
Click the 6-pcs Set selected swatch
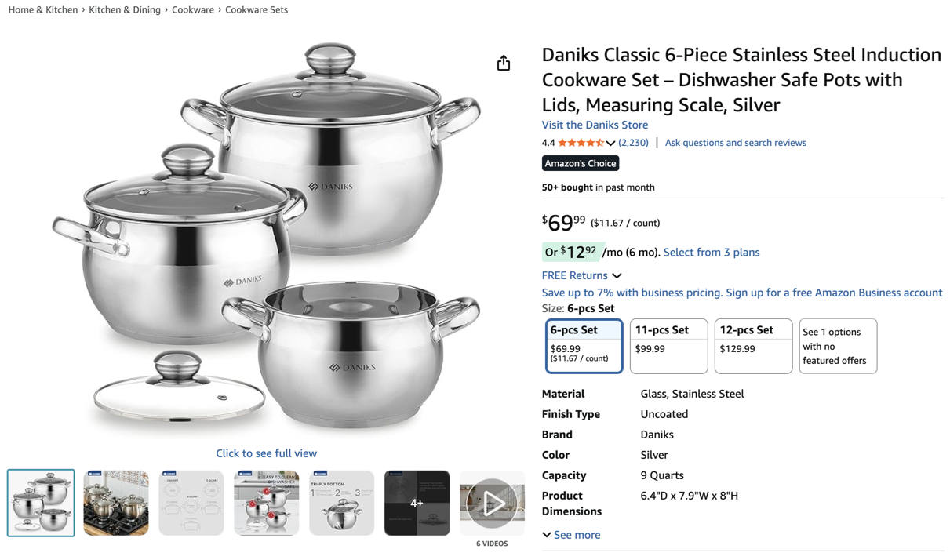tap(584, 346)
